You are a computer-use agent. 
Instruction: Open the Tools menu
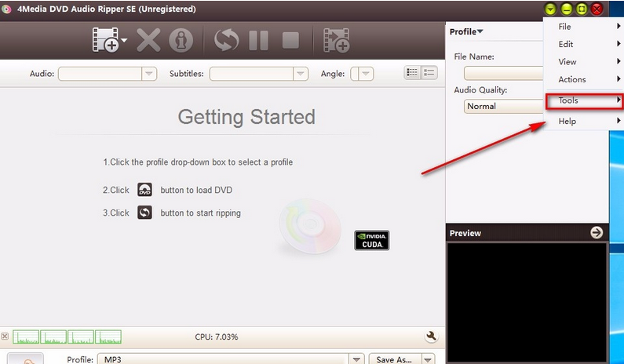click(584, 100)
